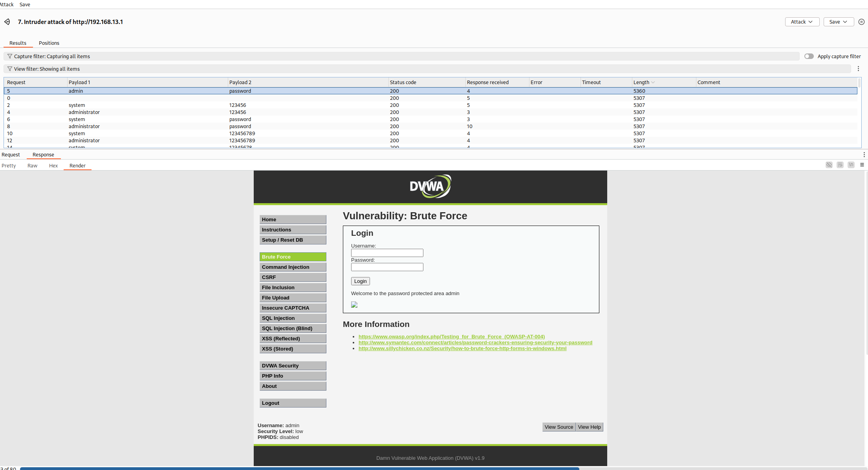Open the response viewer hamburger menu
Viewport: 868px width, 470px height.
[862, 165]
